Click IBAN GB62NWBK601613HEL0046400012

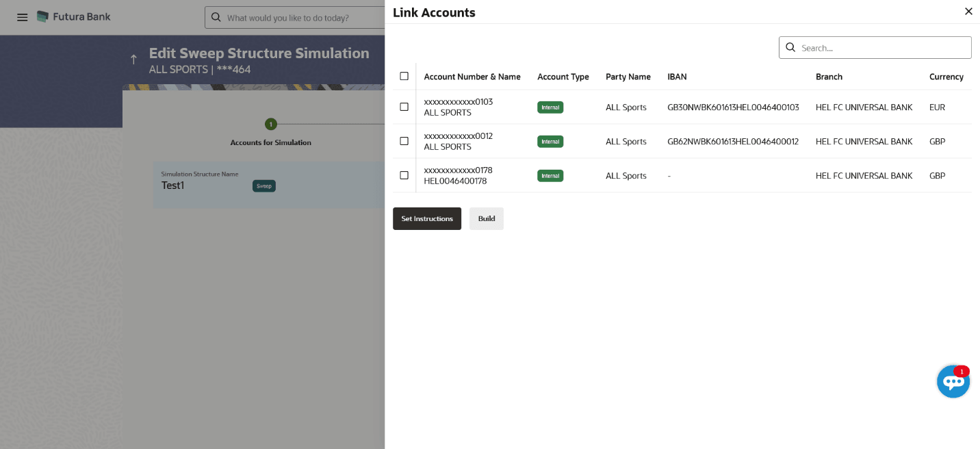pyautogui.click(x=733, y=142)
